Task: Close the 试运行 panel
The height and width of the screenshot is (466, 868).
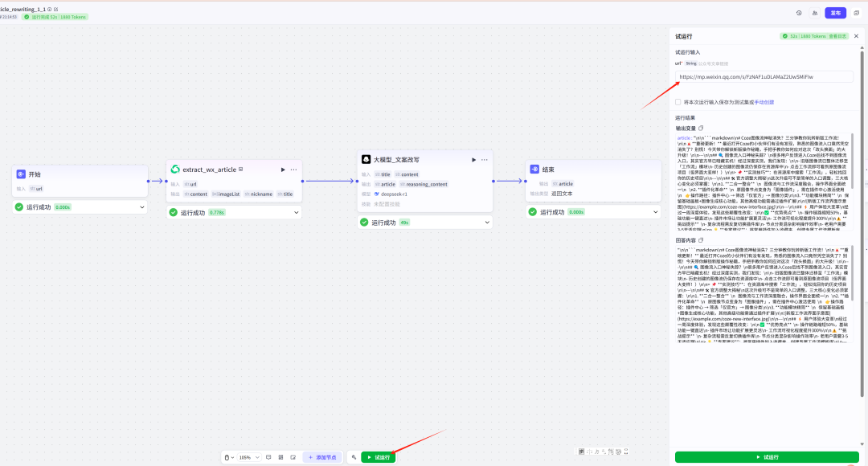Action: [857, 36]
